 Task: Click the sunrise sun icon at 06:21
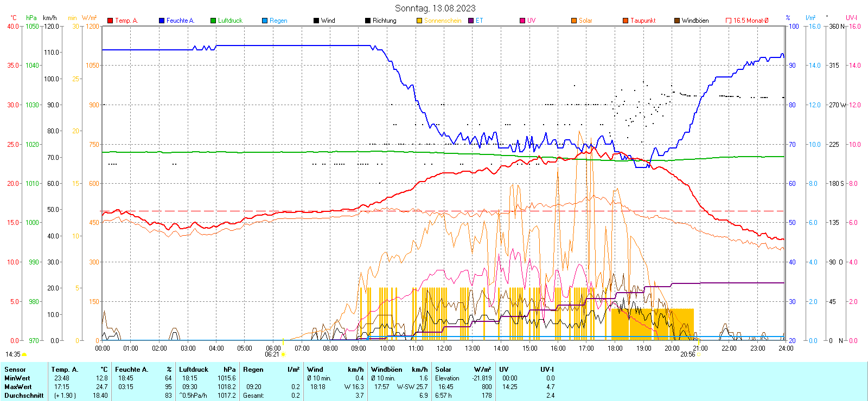point(283,354)
